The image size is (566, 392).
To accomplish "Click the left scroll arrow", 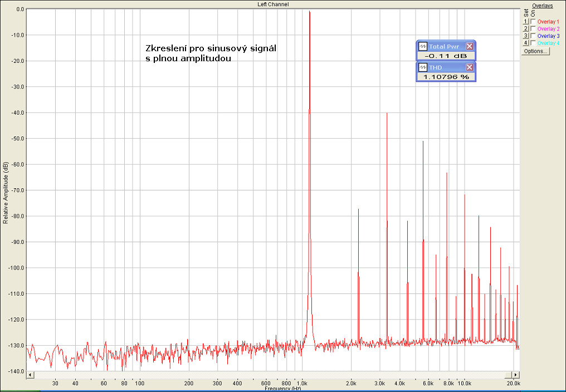I will [x=30, y=375].
